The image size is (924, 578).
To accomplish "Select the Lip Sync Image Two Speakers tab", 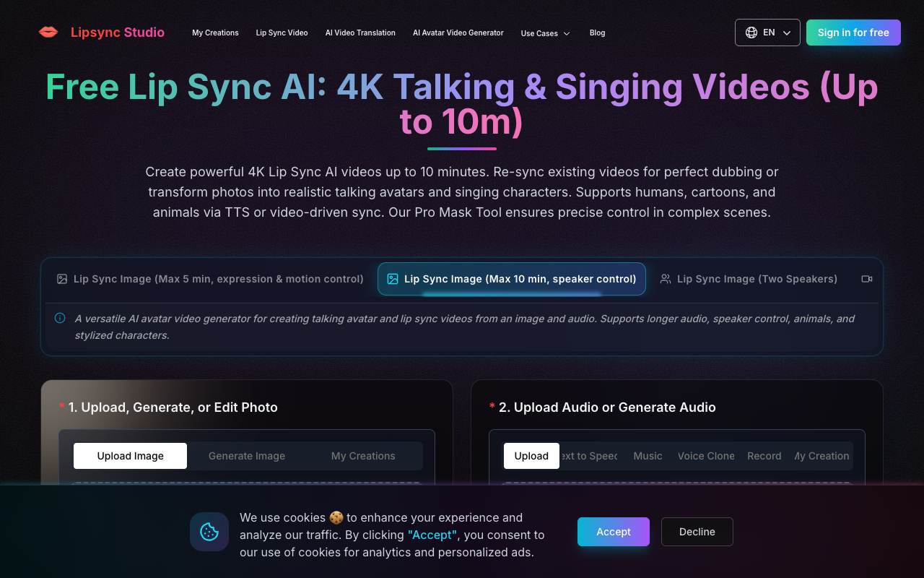I will click(x=749, y=279).
